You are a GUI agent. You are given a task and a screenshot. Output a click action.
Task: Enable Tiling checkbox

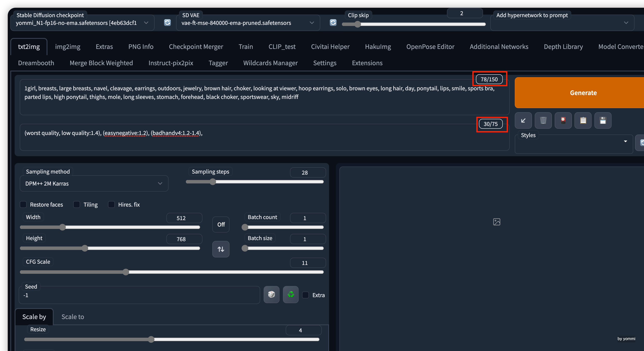point(77,205)
